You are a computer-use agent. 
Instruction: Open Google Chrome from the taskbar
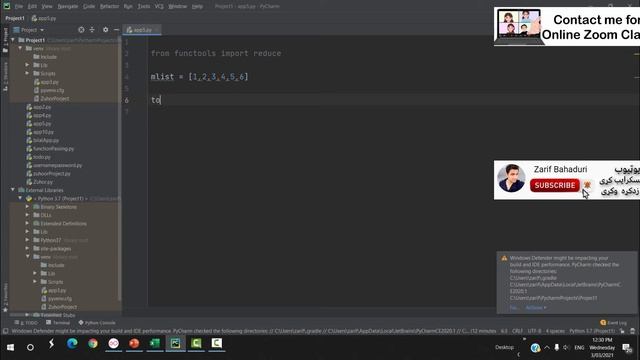tap(93, 344)
